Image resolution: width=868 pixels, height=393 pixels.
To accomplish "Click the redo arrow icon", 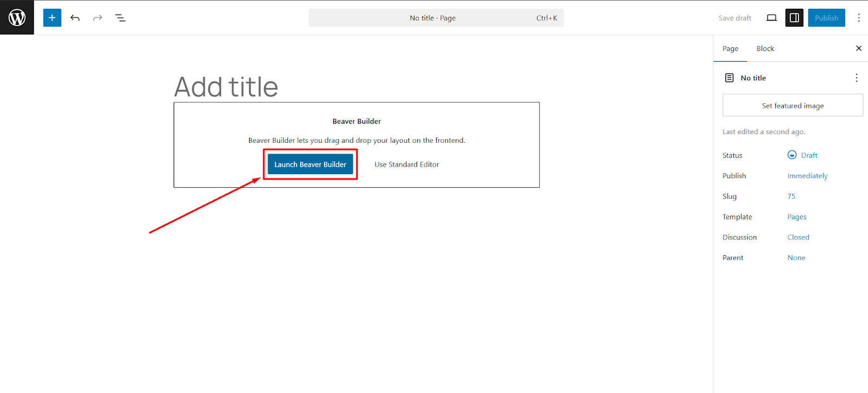I will coord(98,18).
